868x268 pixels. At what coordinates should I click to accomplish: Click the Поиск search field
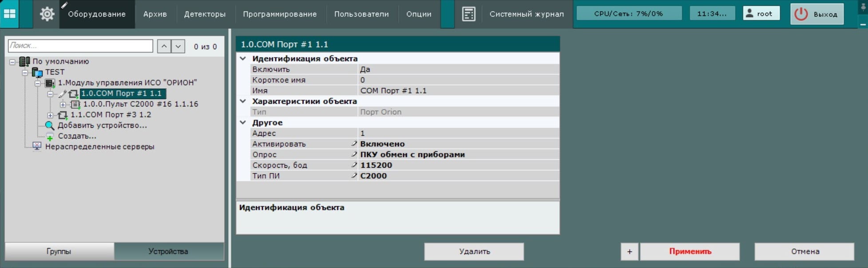80,46
